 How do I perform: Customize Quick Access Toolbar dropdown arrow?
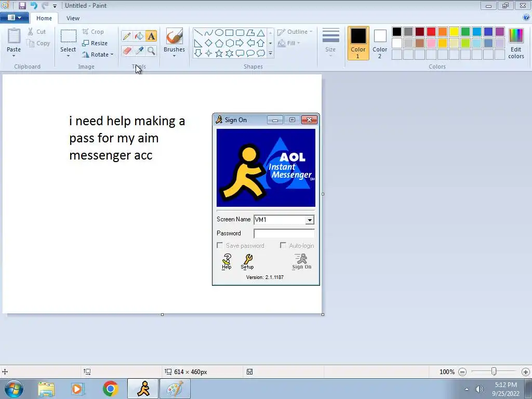pyautogui.click(x=55, y=6)
